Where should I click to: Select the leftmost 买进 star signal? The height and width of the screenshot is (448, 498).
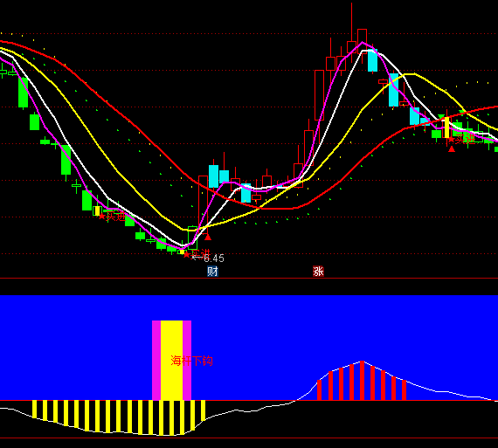point(101,217)
